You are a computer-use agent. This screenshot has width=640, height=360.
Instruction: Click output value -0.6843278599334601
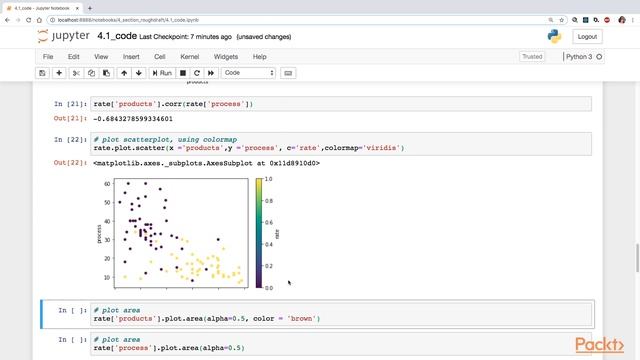133,119
